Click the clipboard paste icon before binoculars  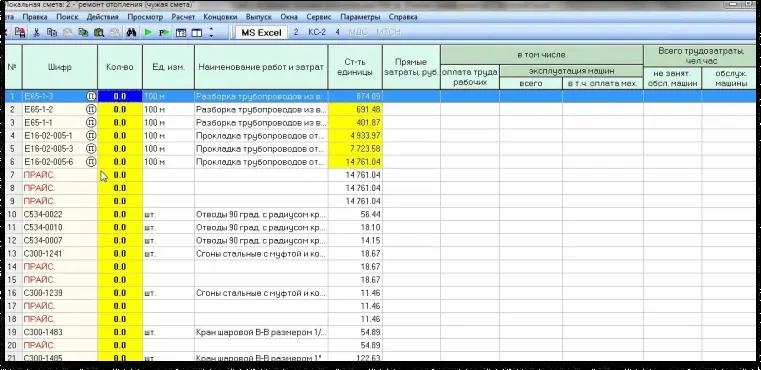pos(99,33)
